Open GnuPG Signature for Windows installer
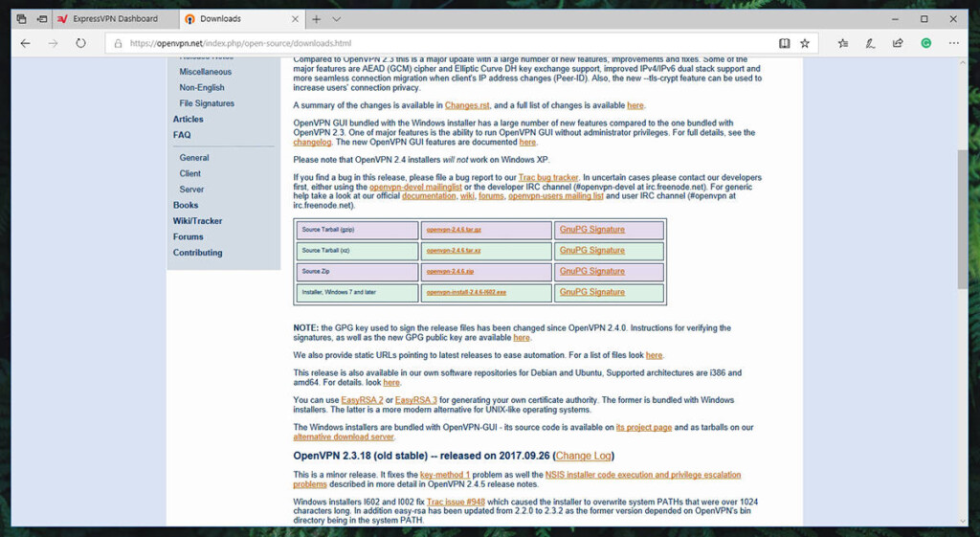This screenshot has height=537, width=980. pos(591,292)
